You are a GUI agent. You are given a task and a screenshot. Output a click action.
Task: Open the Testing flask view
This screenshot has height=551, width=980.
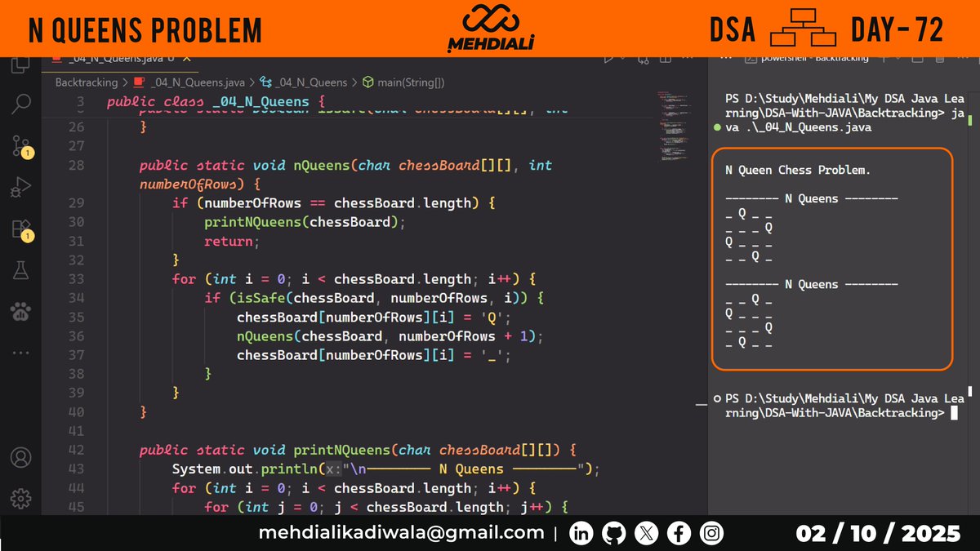tap(20, 271)
